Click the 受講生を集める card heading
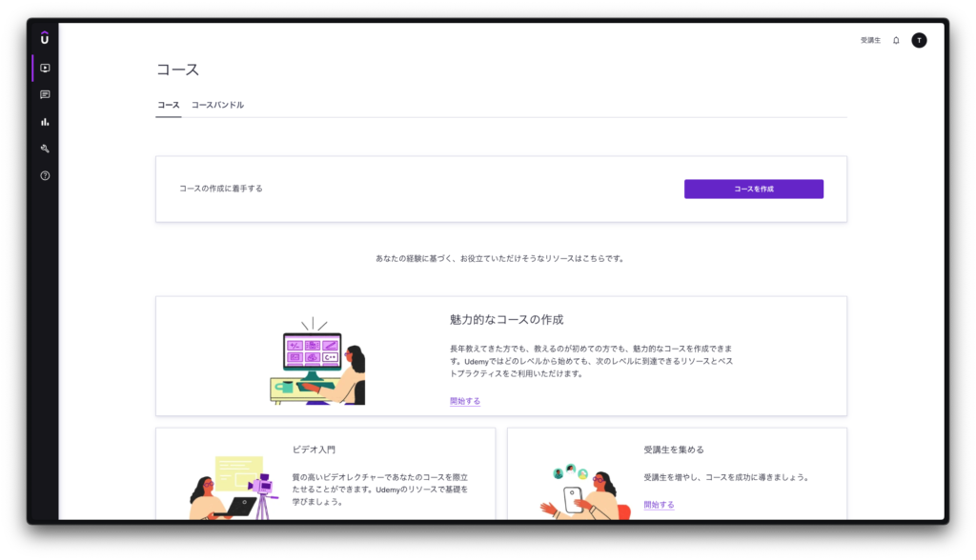976x560 pixels. [x=674, y=450]
